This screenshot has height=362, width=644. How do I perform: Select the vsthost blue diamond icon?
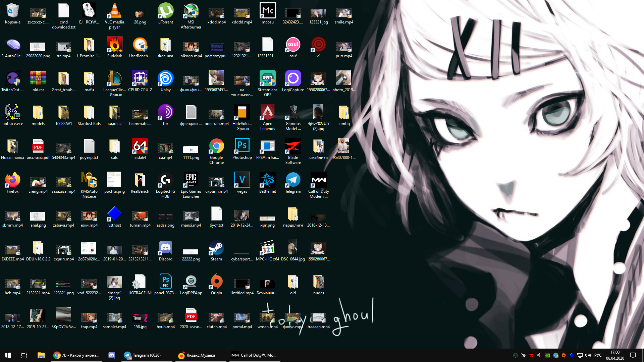[x=114, y=217]
